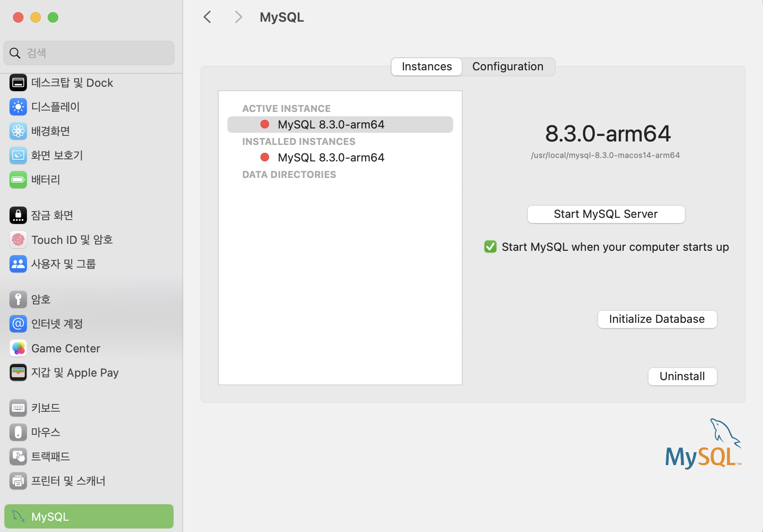Open the Keyboard settings icon
Screen dimensions: 763x532
click(18, 408)
